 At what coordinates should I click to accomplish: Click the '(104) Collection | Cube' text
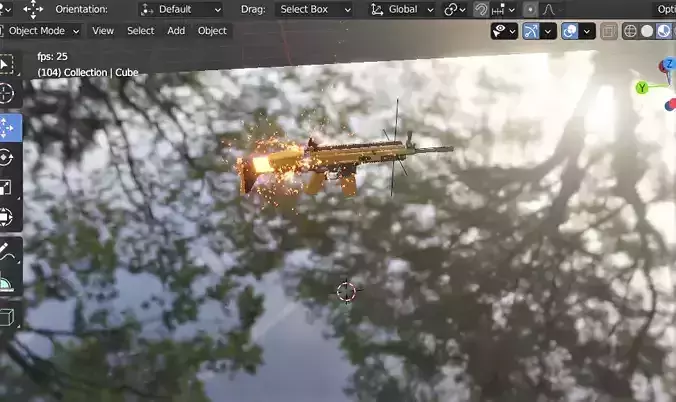point(88,72)
